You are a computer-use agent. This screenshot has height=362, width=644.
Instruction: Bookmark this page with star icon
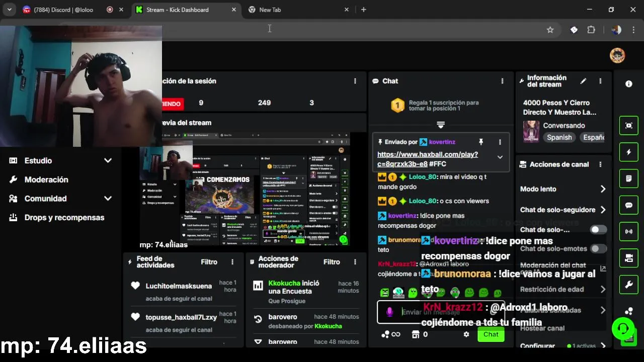click(550, 30)
